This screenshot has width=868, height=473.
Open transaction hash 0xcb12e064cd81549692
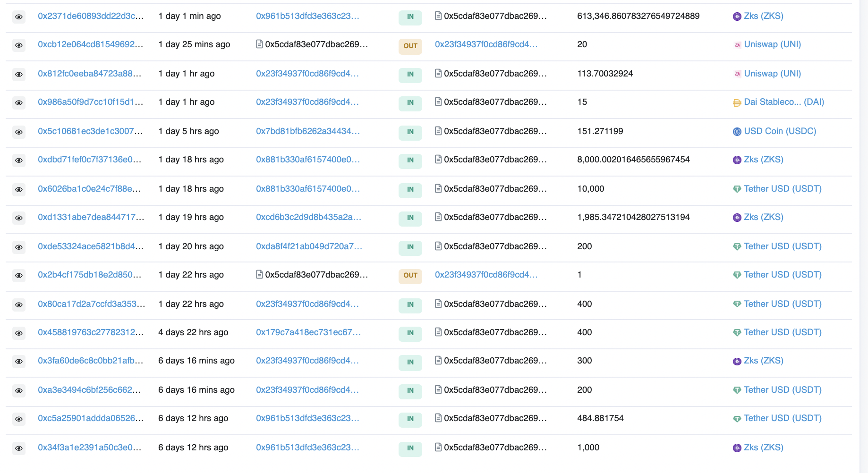pos(91,44)
